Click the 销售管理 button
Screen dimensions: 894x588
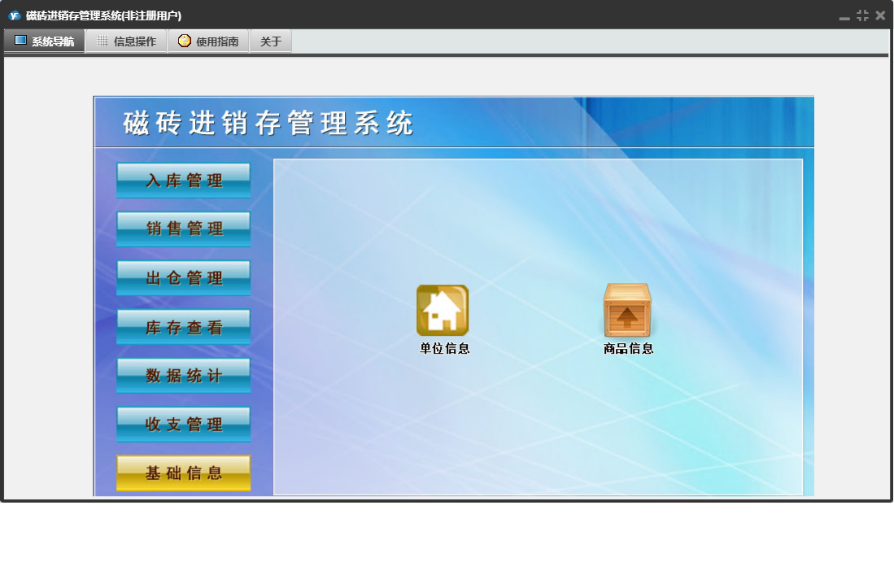pos(184,229)
